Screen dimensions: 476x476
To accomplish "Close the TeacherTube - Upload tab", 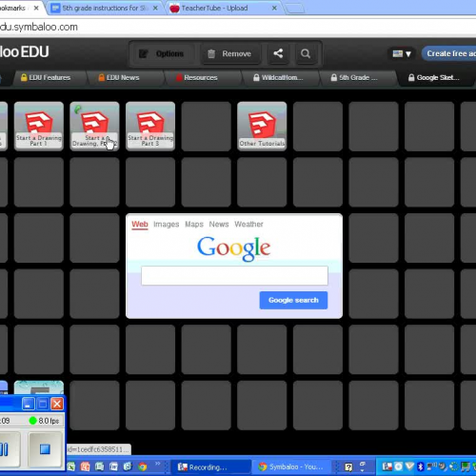I will (274, 8).
